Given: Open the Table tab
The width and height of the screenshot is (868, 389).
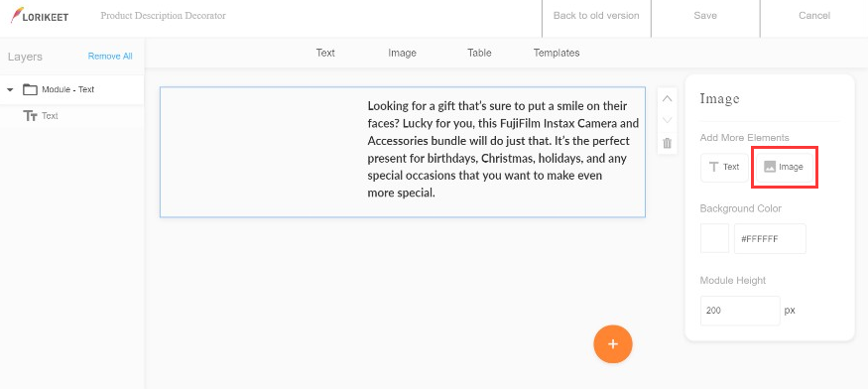Looking at the screenshot, I should pos(479,54).
